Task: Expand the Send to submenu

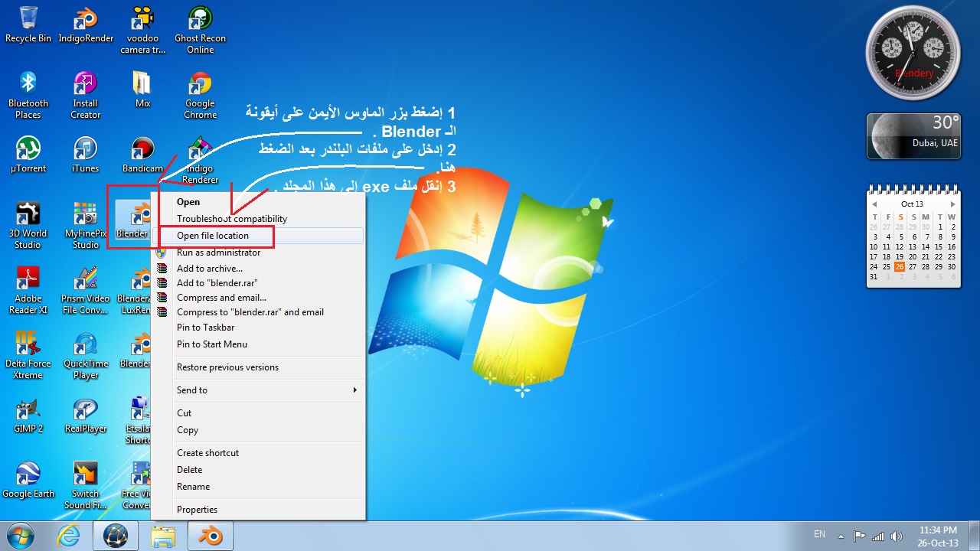Action: pos(259,390)
